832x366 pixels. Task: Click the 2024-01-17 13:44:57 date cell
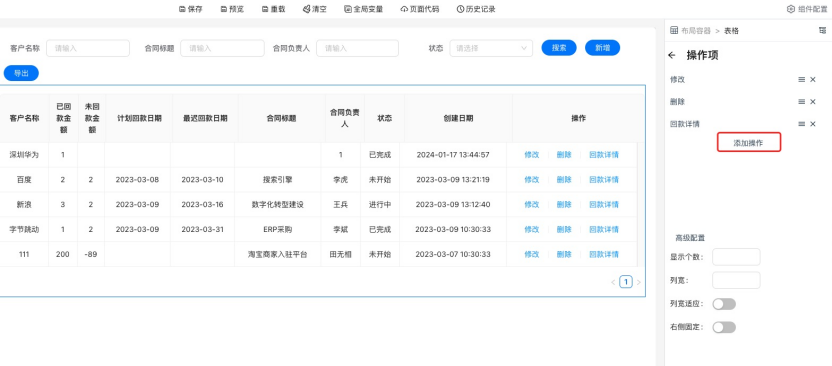coord(453,155)
